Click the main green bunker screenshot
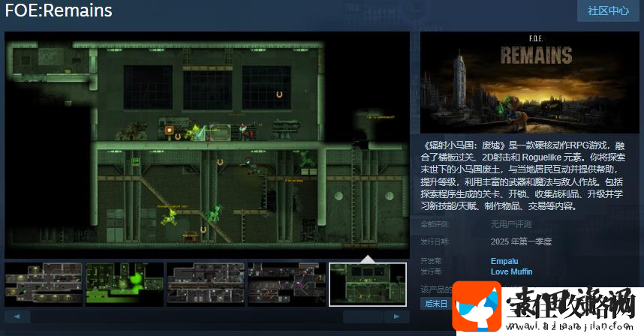The height and width of the screenshot is (336, 644). (x=207, y=145)
